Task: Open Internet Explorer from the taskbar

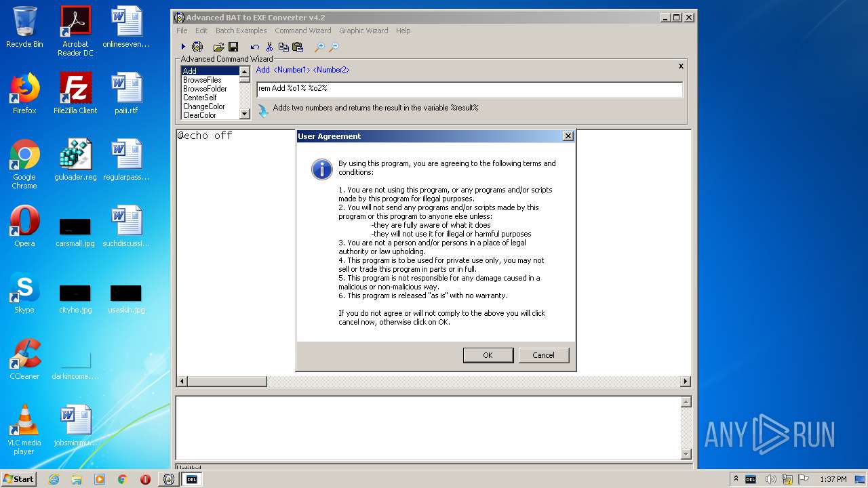Action: pos(54,479)
